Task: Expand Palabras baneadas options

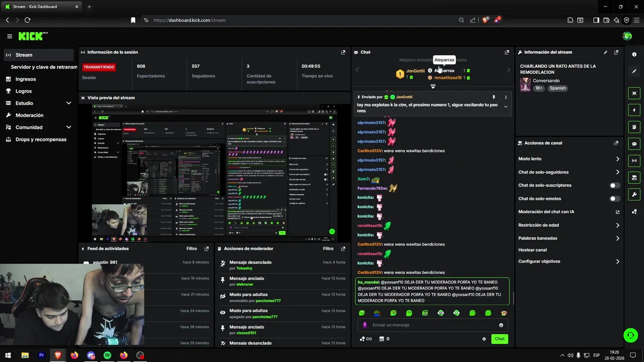Action: click(617, 238)
